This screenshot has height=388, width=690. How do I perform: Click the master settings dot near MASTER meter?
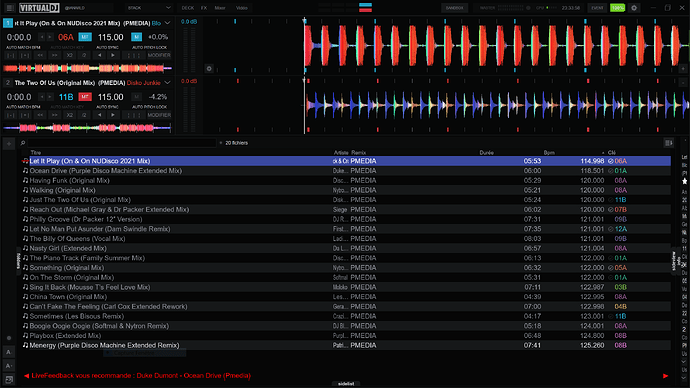coord(528,8)
